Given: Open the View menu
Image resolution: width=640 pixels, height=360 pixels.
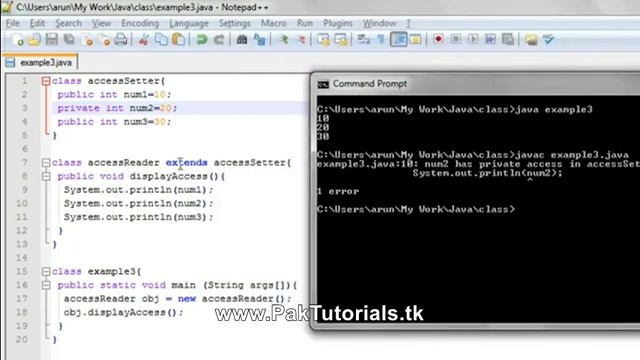Looking at the screenshot, I should coord(101,23).
